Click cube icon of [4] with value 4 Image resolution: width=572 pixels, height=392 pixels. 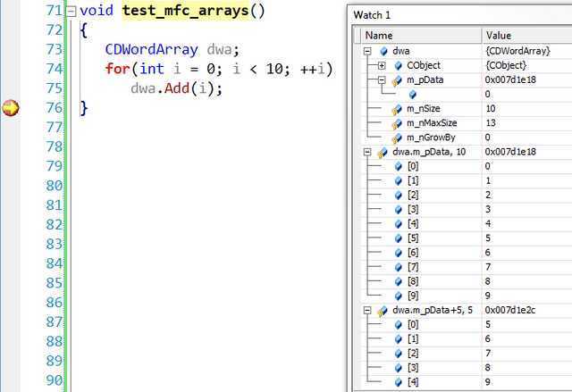(x=398, y=224)
